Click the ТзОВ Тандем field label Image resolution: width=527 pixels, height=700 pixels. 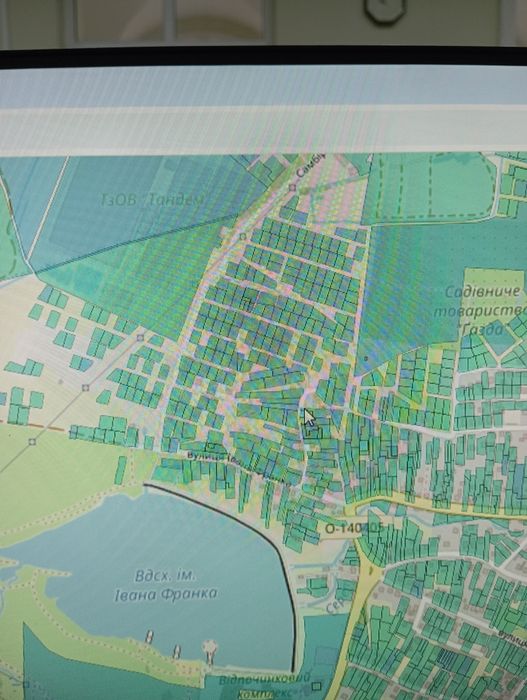(152, 200)
